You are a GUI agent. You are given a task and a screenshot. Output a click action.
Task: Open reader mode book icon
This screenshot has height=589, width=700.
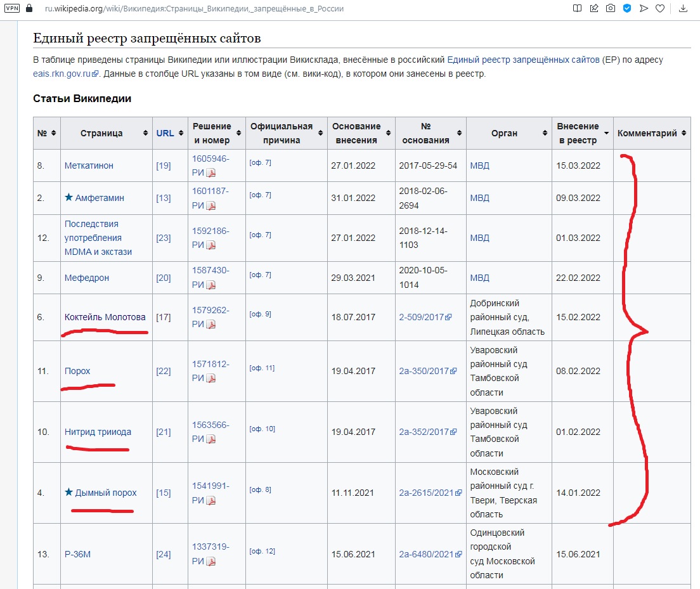tap(577, 8)
